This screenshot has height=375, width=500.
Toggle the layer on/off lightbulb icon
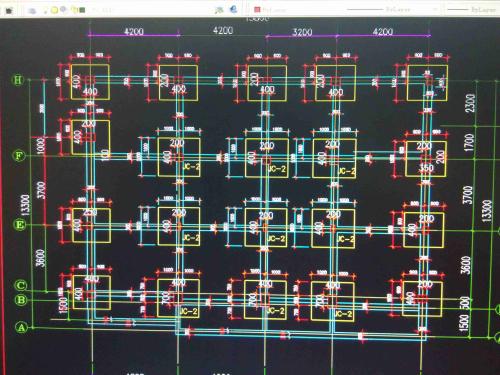pos(46,10)
